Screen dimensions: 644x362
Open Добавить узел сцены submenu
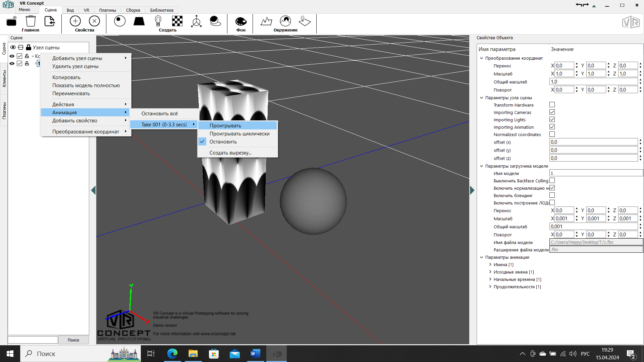[x=86, y=58]
